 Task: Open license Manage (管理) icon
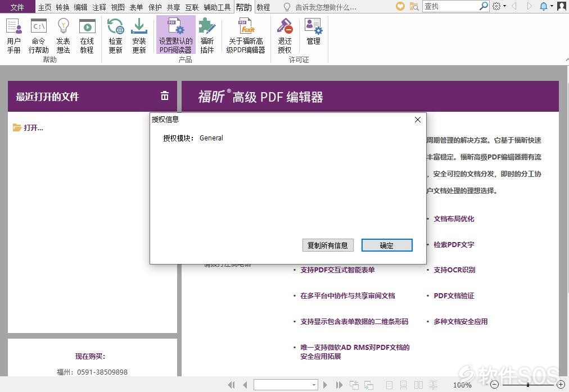(314, 32)
